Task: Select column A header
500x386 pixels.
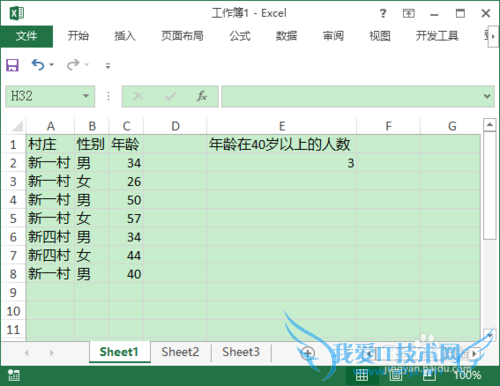Action: pos(50,126)
